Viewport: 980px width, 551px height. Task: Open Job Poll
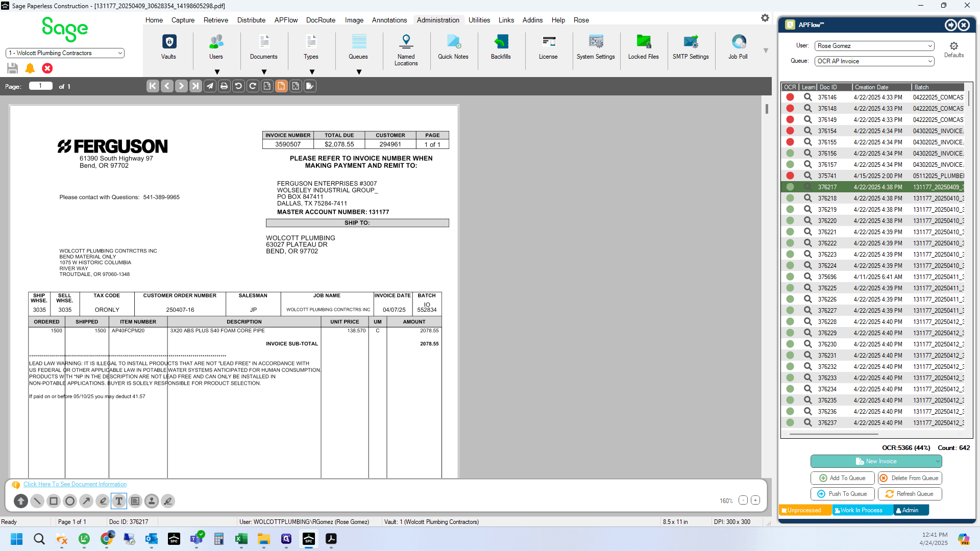point(738,47)
